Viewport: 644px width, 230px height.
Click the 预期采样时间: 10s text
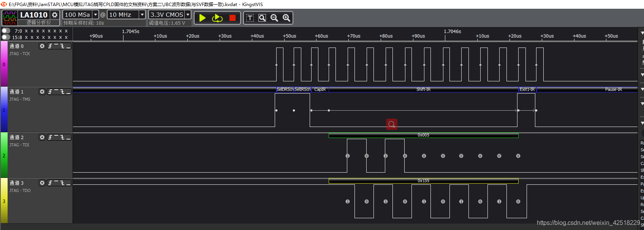(x=84, y=23)
